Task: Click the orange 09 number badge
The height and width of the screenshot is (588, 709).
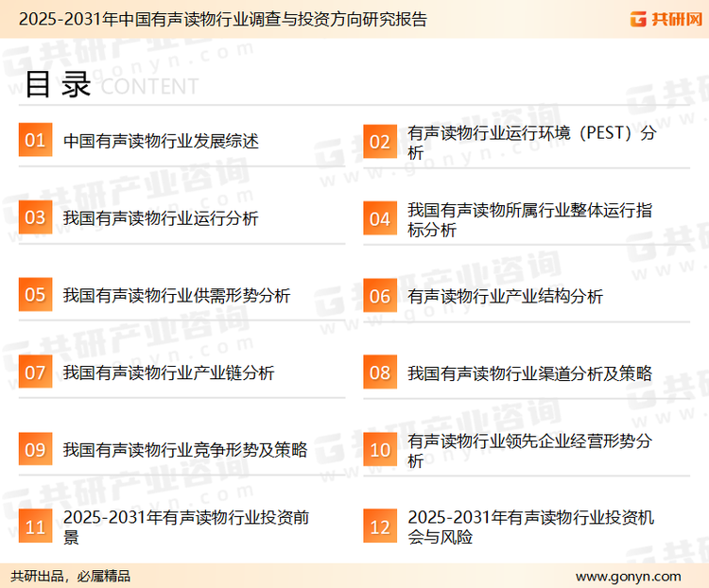Action: tap(35, 449)
